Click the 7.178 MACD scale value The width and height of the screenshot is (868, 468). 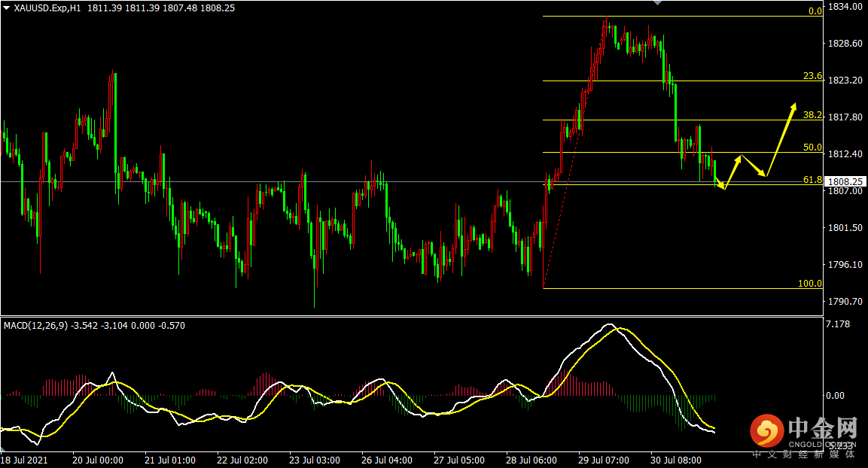[838, 324]
